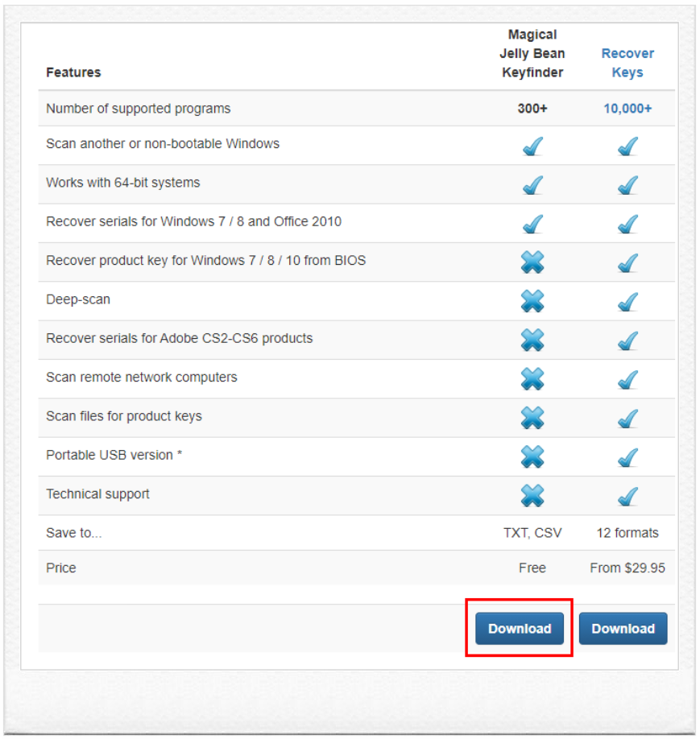The width and height of the screenshot is (700, 739).
Task: Click the Price row label
Action: point(61,568)
